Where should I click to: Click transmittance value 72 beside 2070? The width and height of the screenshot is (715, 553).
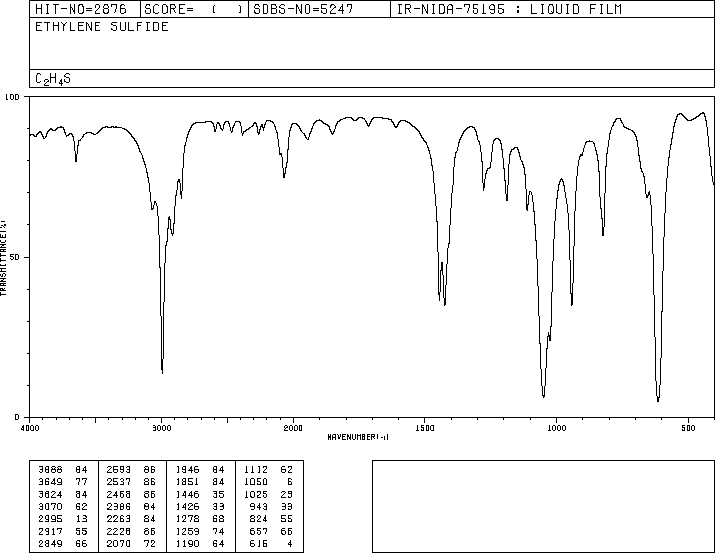(x=150, y=544)
